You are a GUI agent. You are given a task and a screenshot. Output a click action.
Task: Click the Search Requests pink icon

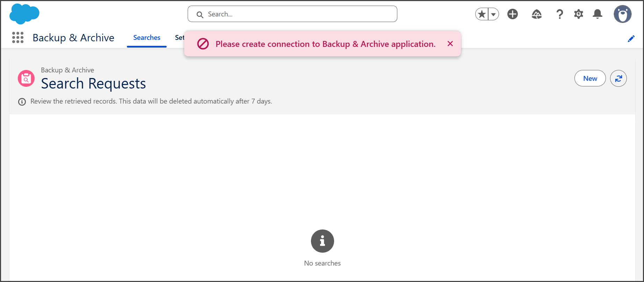click(x=26, y=78)
